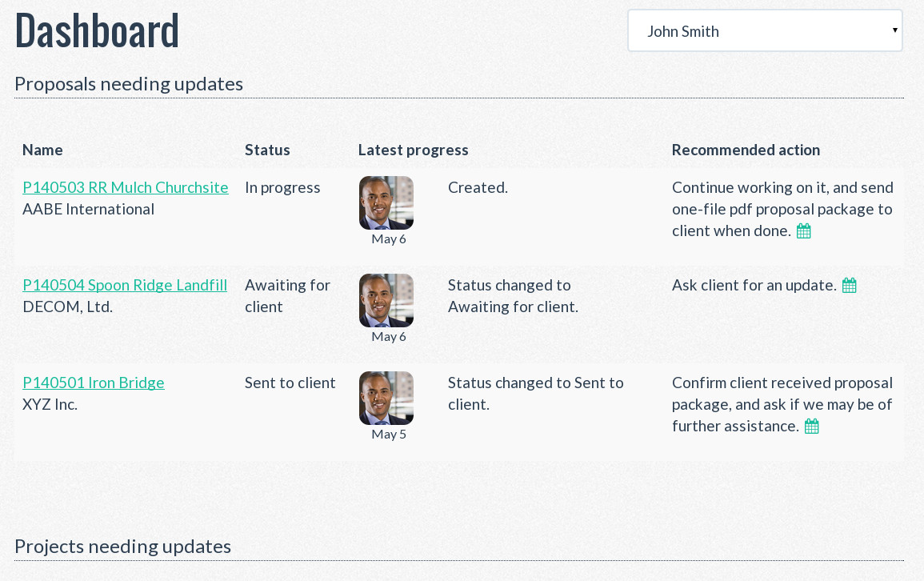Screen dimensions: 924x581
Task: Open the P140501 Iron Bridge proposal link
Action: coord(94,383)
